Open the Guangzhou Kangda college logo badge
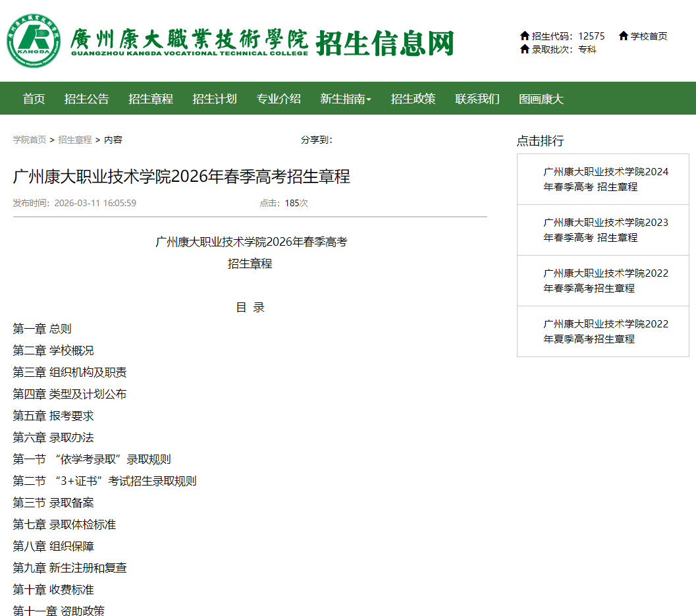 (36, 41)
